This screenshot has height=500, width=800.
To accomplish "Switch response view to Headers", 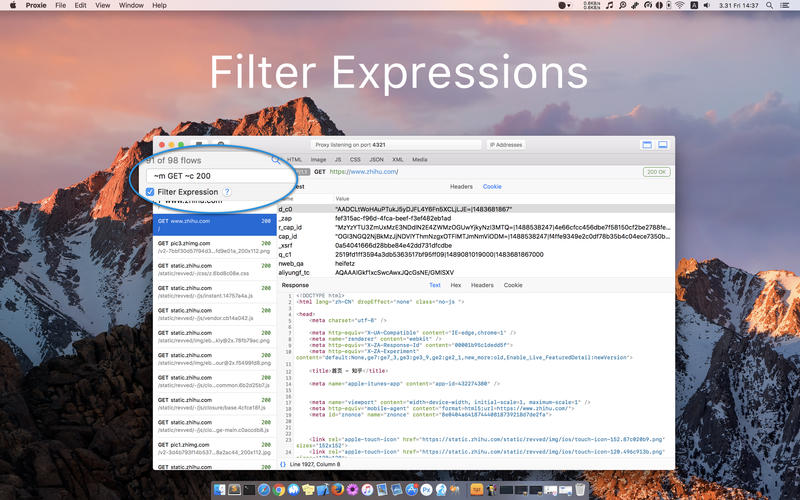I will coord(482,285).
